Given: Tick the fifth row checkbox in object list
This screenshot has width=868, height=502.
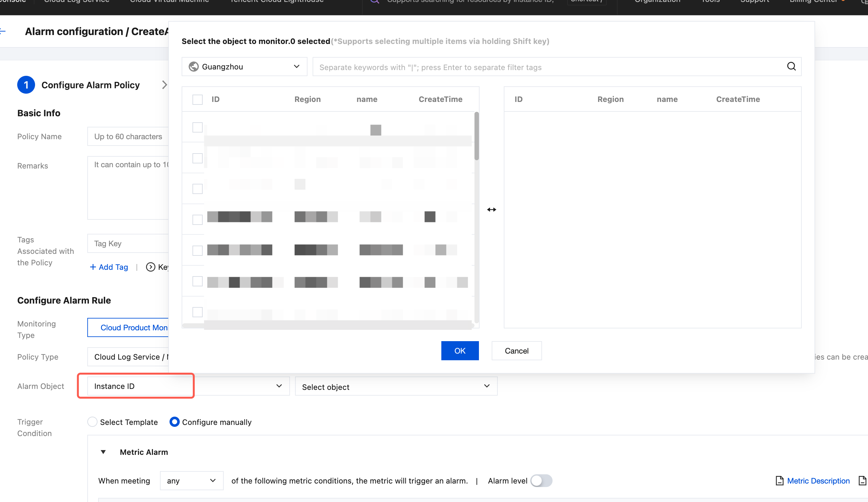Looking at the screenshot, I should click(197, 251).
